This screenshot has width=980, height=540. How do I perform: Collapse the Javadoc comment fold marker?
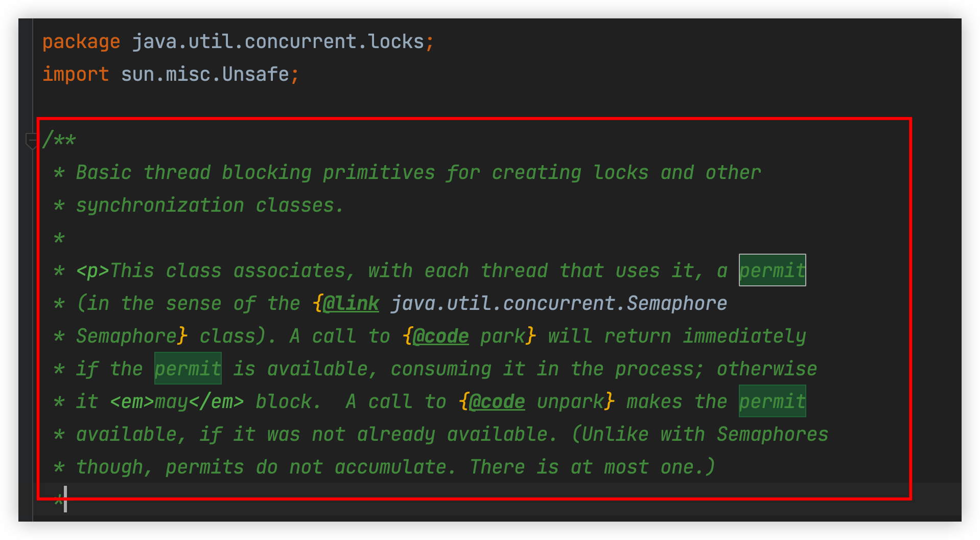31,140
